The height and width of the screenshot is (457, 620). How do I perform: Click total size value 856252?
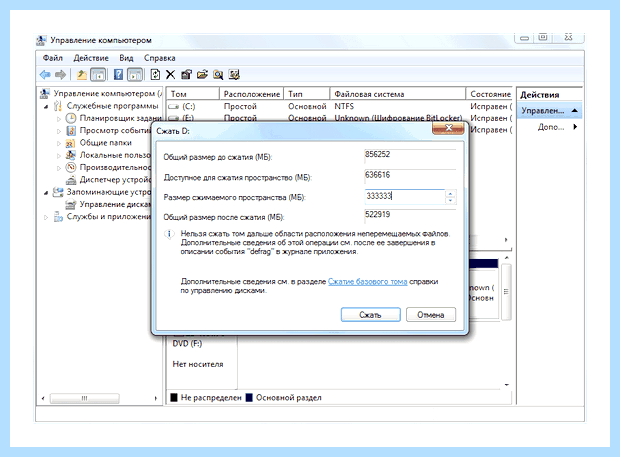pos(378,154)
